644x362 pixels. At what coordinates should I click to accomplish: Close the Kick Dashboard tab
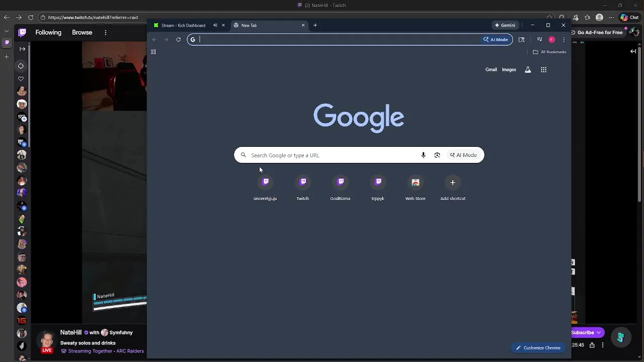pyautogui.click(x=223, y=25)
